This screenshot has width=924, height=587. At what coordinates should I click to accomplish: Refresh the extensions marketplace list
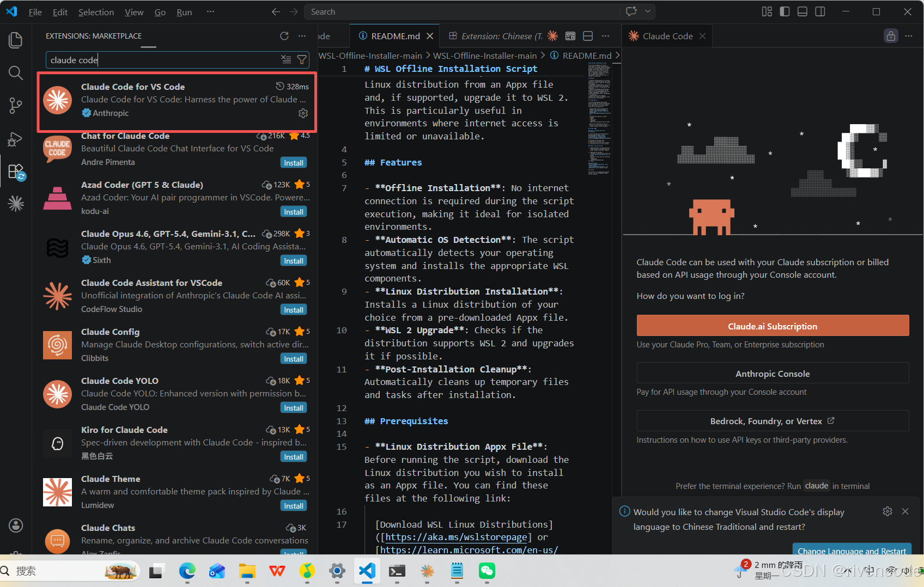284,36
